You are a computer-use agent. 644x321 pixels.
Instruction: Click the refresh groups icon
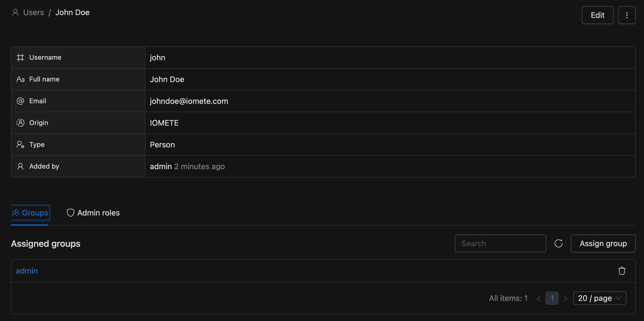[558, 243]
